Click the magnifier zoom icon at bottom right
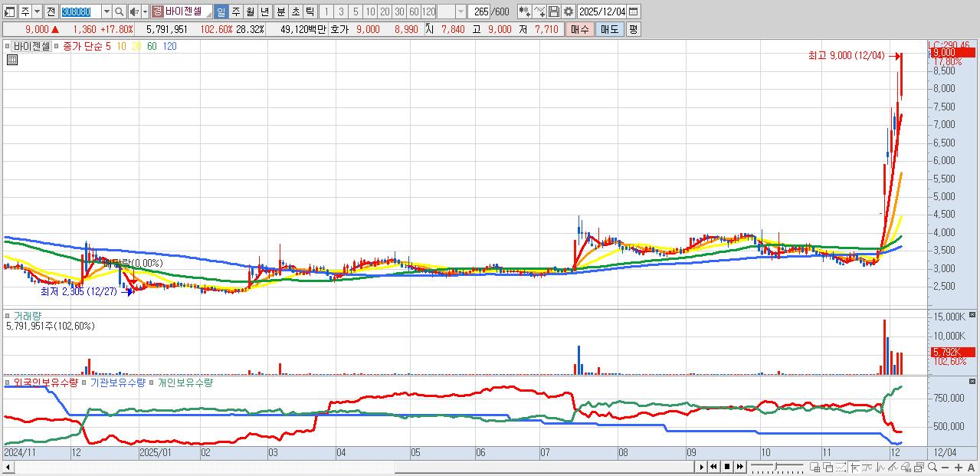980x476 pixels. 932,467
